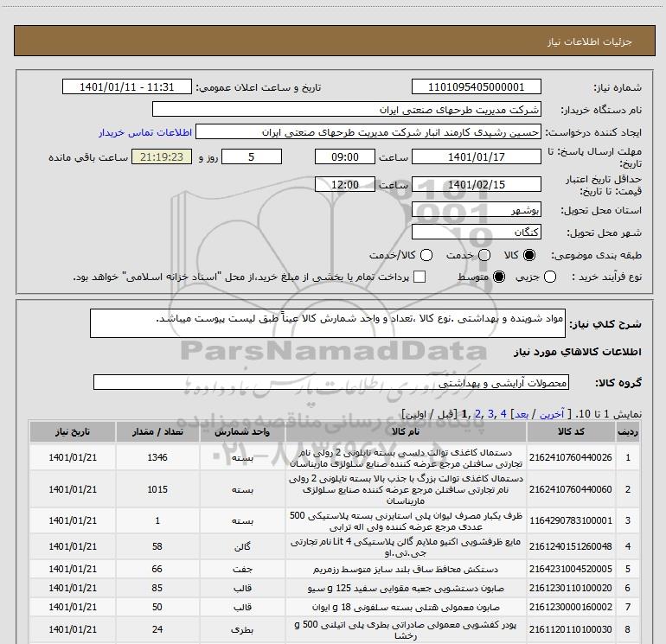The width and height of the screenshot is (666, 644).
Task: Click the ردیف column header
Action: [628, 431]
